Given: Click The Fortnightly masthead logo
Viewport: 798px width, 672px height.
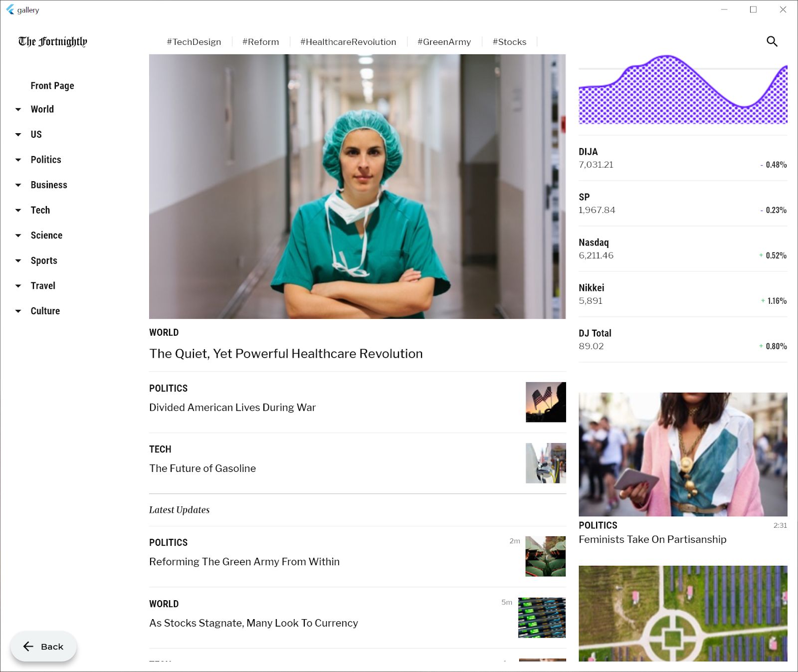Looking at the screenshot, I should click(x=52, y=41).
